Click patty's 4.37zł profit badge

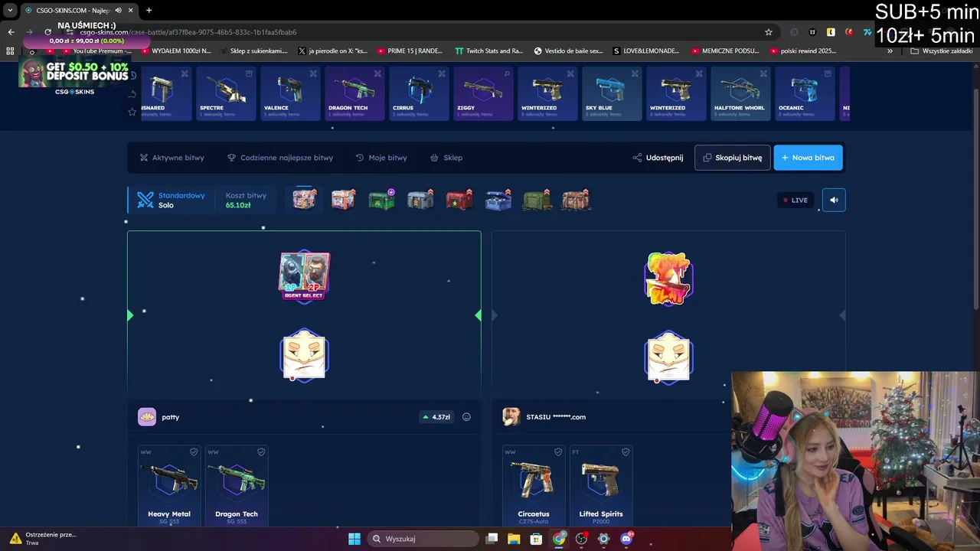[x=436, y=417]
